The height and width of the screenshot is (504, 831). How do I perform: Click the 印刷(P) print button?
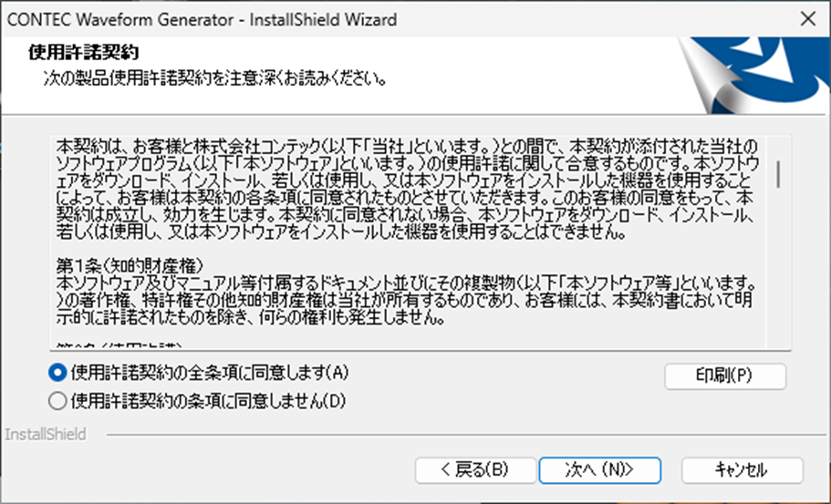click(x=725, y=375)
